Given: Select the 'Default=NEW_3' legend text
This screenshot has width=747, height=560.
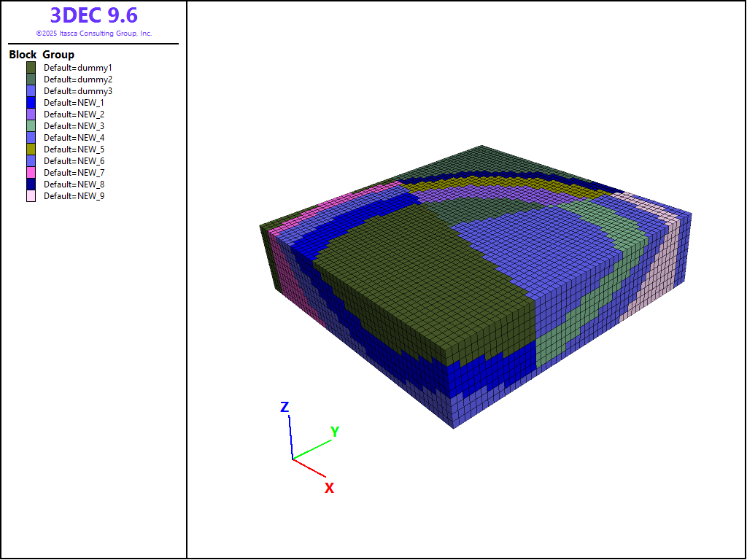Looking at the screenshot, I should point(74,126).
